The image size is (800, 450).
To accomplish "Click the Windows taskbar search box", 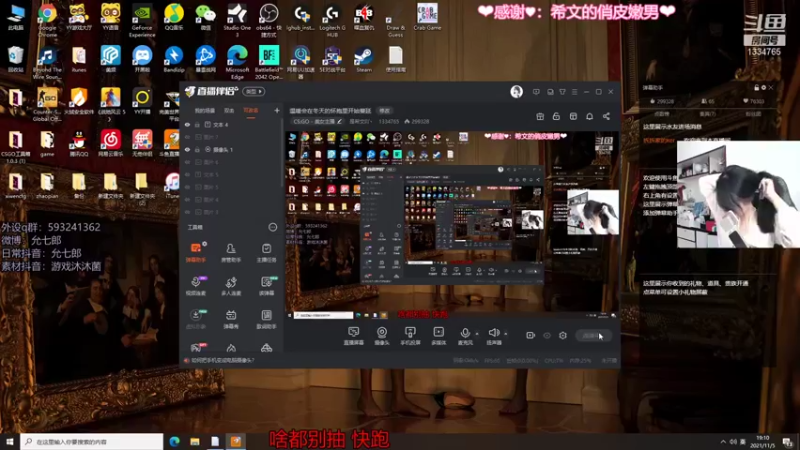I will pos(92,442).
